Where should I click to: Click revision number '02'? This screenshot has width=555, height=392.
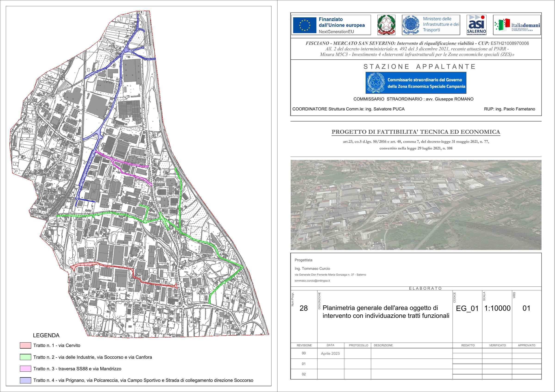pyautogui.click(x=304, y=374)
